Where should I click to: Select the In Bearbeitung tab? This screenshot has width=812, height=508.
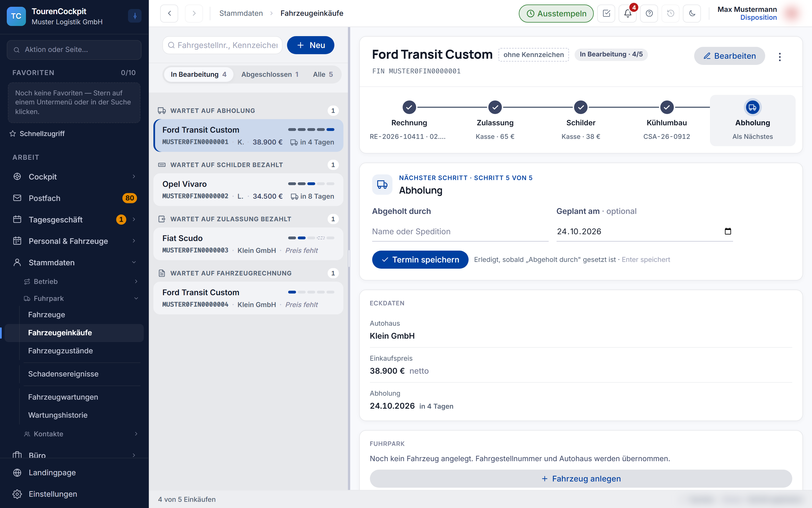[198, 74]
